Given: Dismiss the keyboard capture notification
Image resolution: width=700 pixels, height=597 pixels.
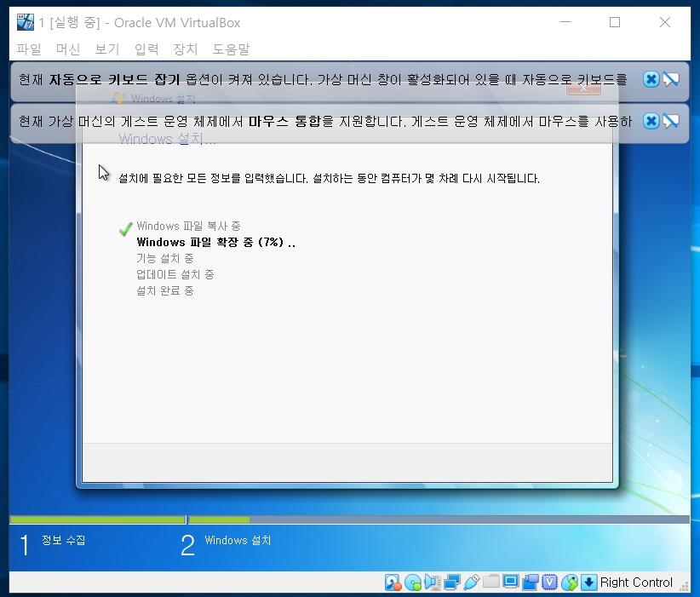Looking at the screenshot, I should 651,79.
